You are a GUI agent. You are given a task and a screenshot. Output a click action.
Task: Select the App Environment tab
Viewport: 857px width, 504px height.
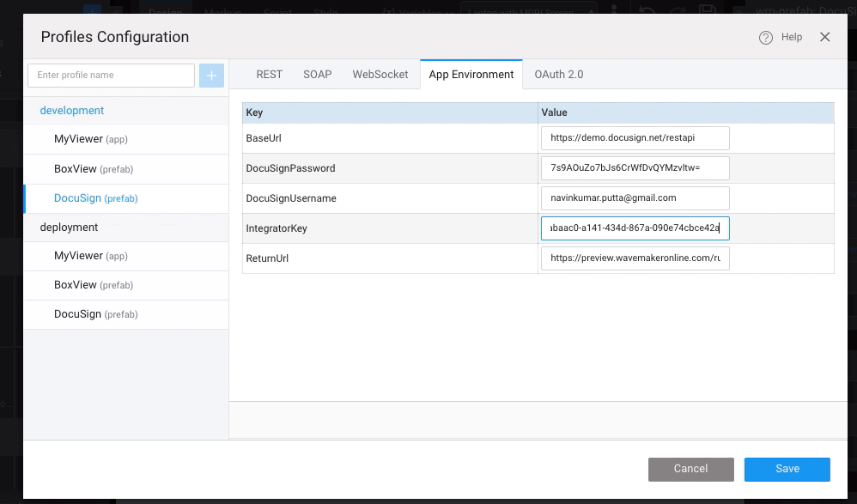pyautogui.click(x=471, y=75)
